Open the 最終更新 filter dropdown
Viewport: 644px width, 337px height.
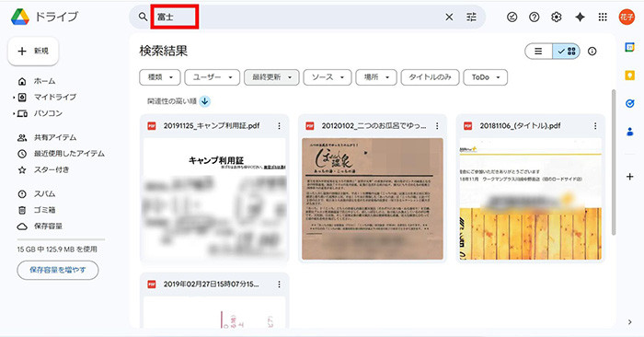[x=271, y=77]
